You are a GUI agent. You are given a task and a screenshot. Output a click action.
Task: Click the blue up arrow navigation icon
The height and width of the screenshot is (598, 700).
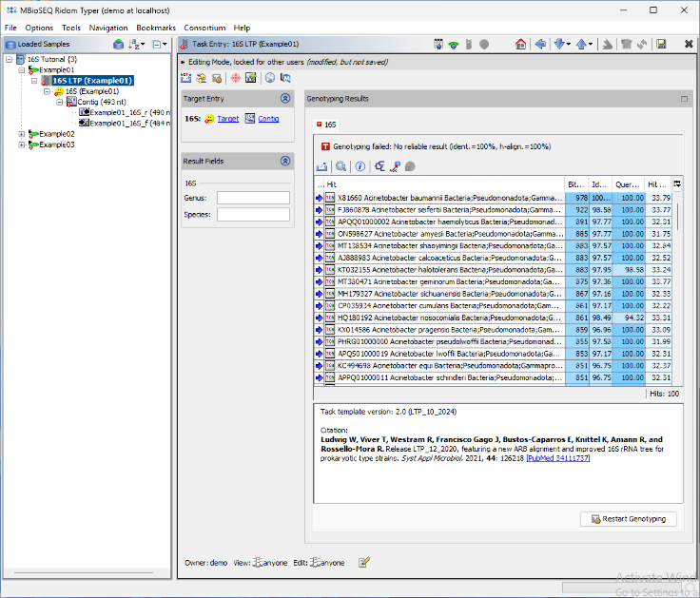click(581, 44)
